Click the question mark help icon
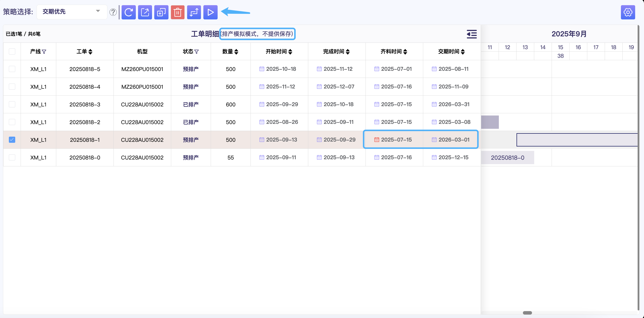644x318 pixels. [x=113, y=12]
